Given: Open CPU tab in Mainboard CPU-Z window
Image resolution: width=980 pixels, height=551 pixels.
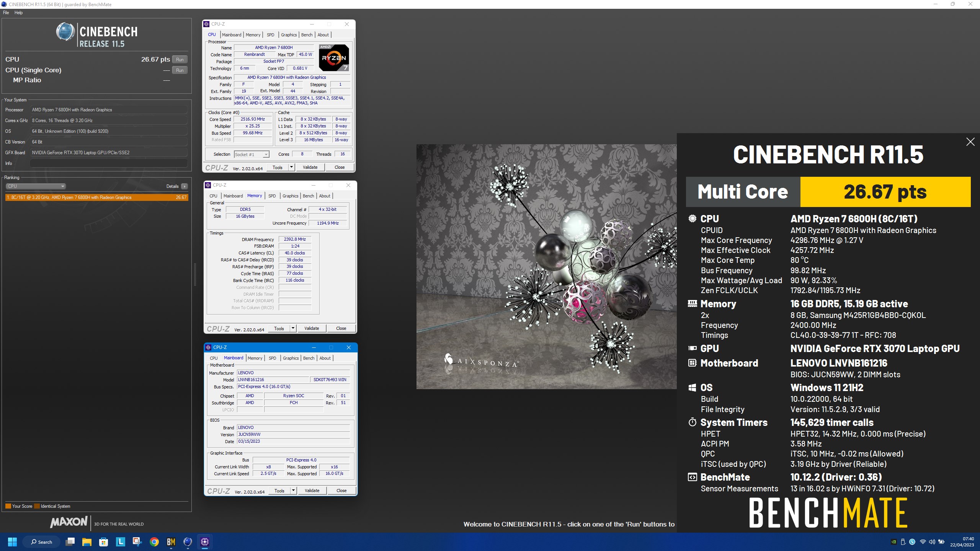Looking at the screenshot, I should coord(214,358).
